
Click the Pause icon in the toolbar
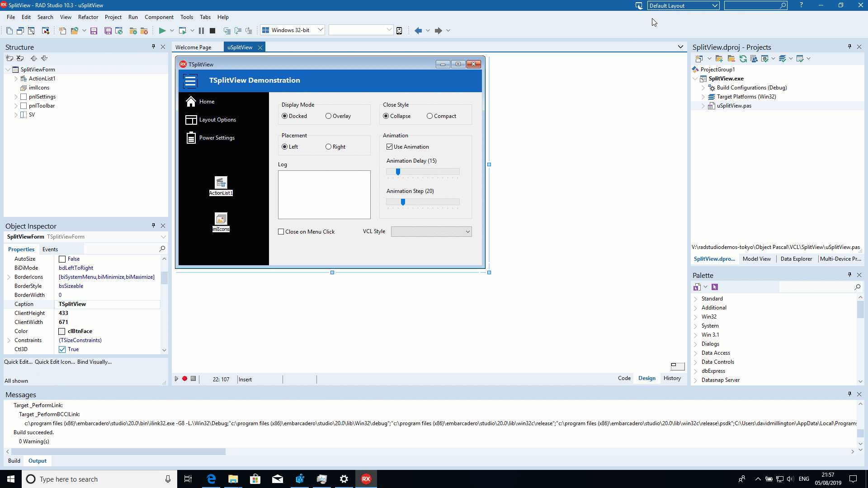(x=201, y=31)
